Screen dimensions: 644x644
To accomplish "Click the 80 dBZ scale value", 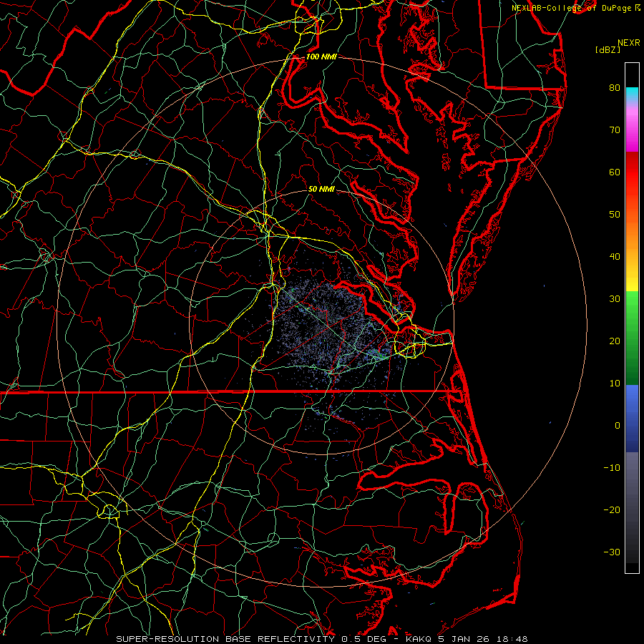I will pyautogui.click(x=614, y=88).
